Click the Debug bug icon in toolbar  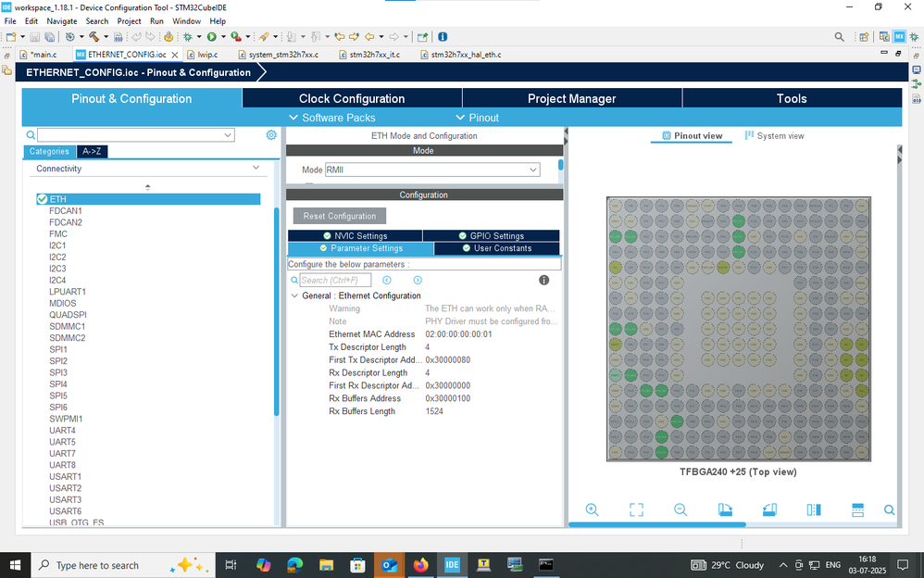[188, 36]
